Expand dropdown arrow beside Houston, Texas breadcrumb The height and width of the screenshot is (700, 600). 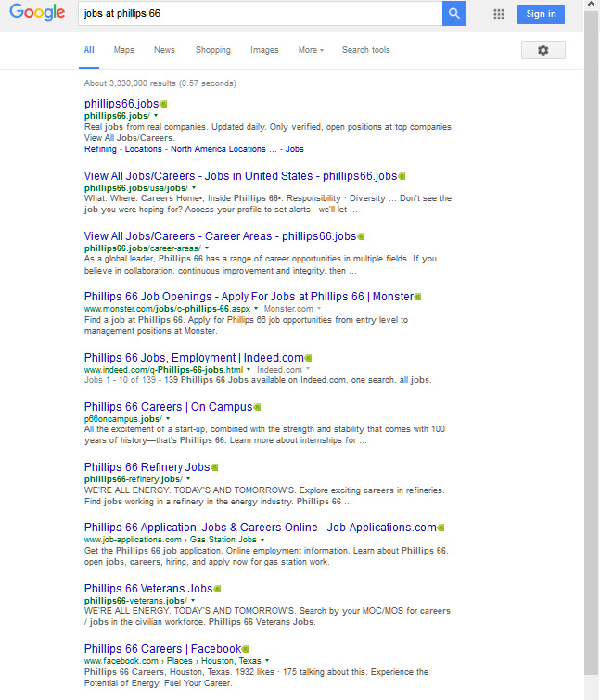tap(267, 661)
